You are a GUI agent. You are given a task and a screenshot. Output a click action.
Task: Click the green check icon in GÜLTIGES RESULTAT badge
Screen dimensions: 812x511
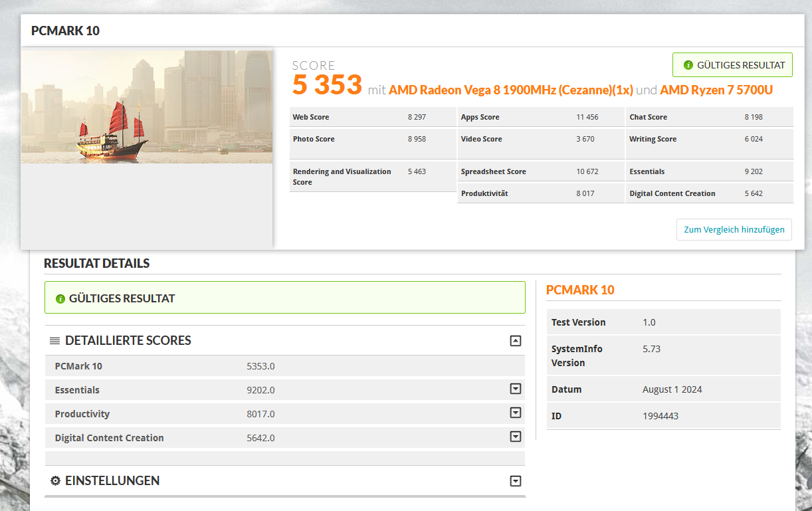(x=688, y=65)
